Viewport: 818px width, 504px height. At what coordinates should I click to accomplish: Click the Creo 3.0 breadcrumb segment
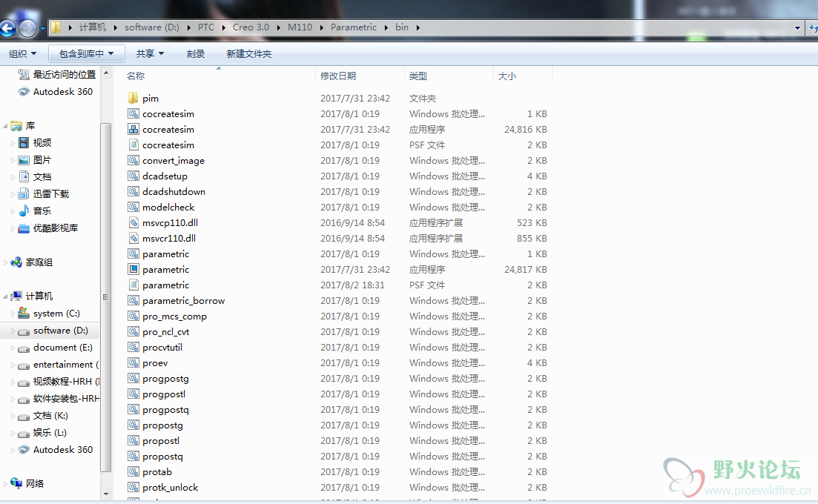251,27
